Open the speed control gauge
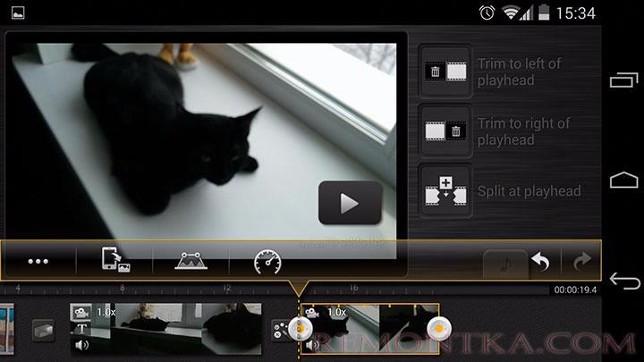 tap(267, 262)
